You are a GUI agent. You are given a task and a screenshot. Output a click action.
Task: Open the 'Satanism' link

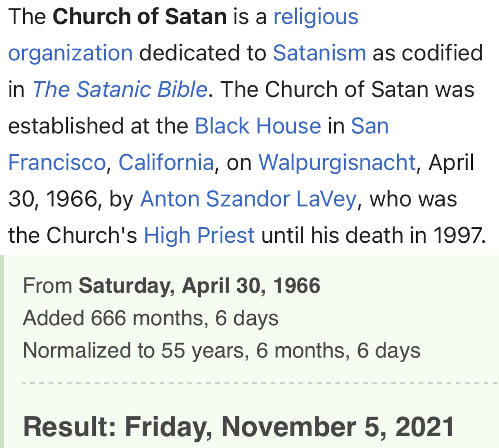(319, 53)
